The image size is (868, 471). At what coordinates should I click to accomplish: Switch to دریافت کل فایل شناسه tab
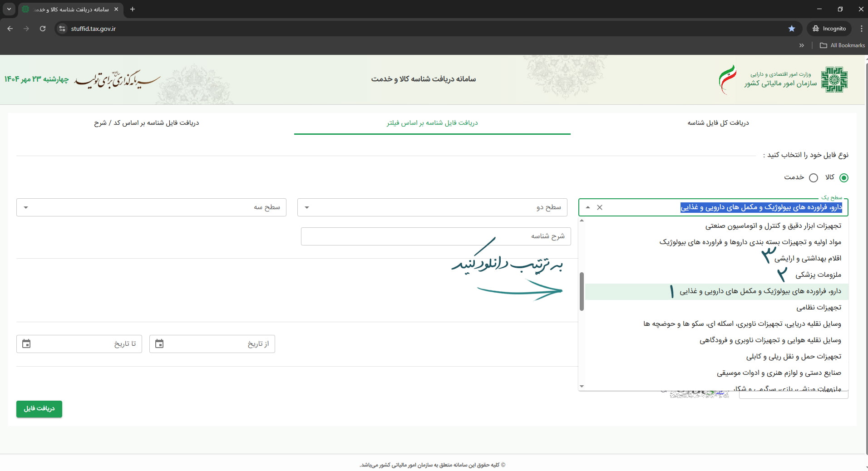coord(718,123)
